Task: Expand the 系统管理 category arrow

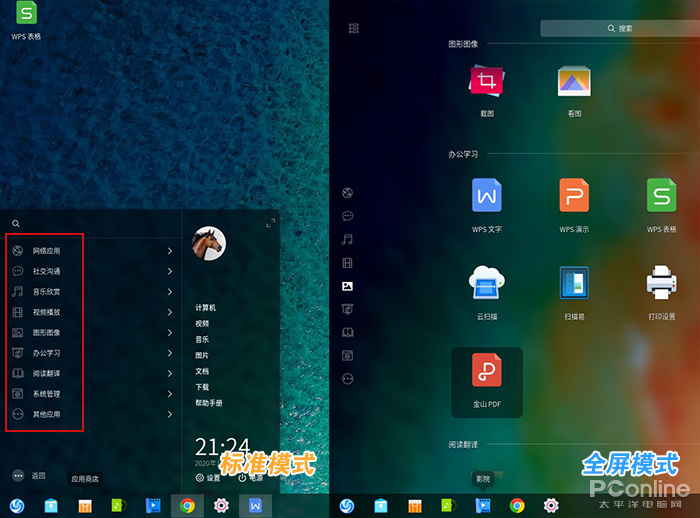Action: 170,394
